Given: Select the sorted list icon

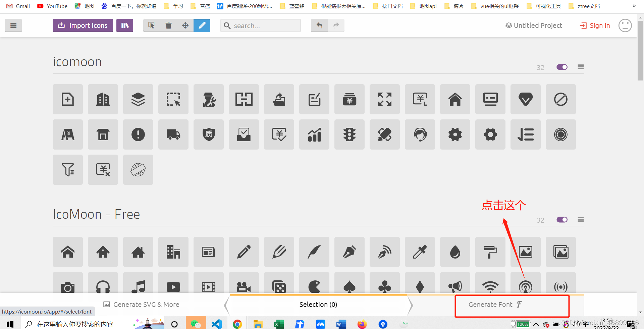Looking at the screenshot, I should coord(526,134).
